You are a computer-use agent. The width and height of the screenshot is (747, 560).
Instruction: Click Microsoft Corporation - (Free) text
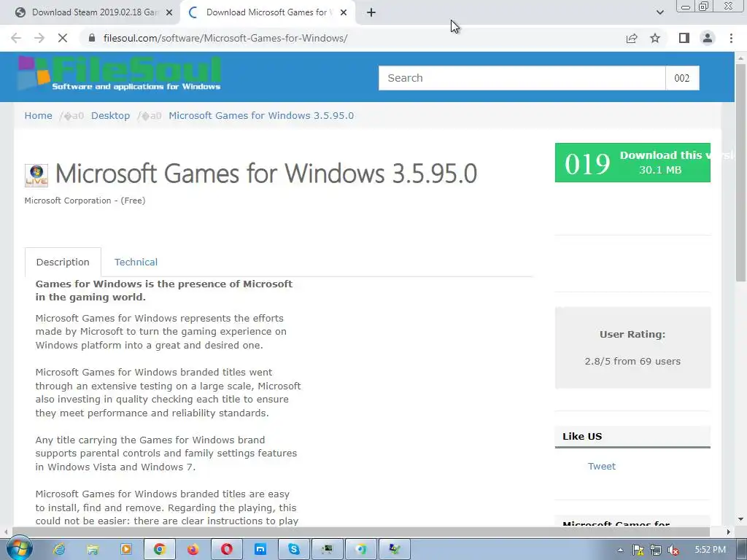coord(85,201)
